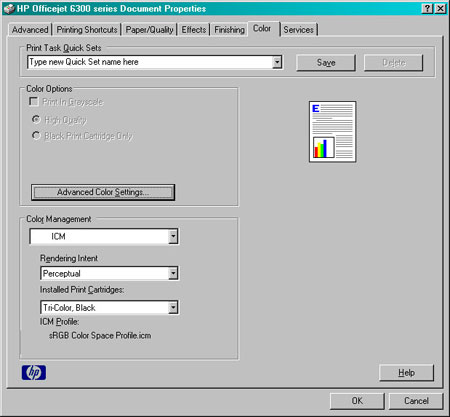Screen dimensions: 450x417
Task: Click the printer icon in title bar
Action: coord(9,9)
